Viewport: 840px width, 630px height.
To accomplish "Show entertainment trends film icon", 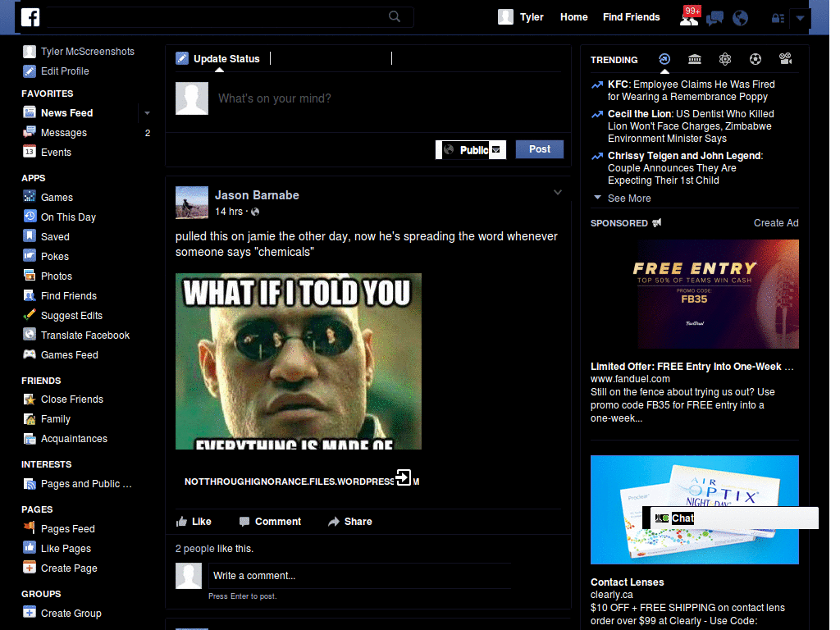I will 785,59.
